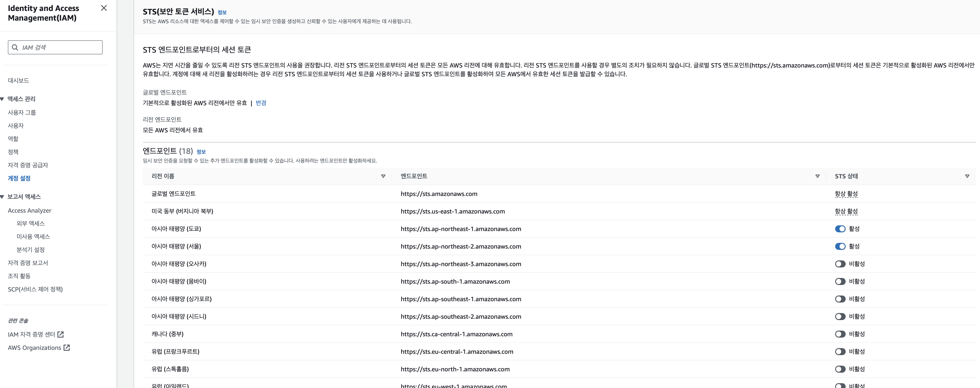
Task: Open the 사용자 menu item
Action: 16,126
